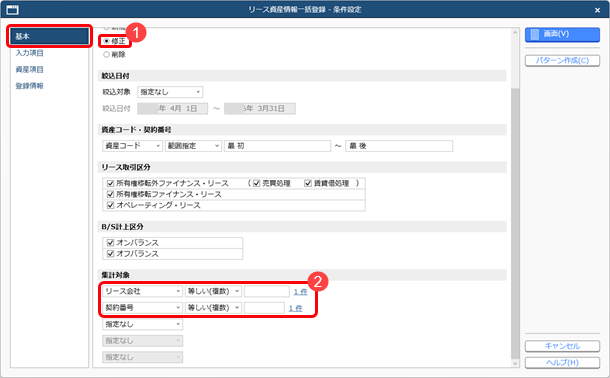The width and height of the screenshot is (610, 378).
Task: Open the 契約番号 dropdown
Action: 142,308
